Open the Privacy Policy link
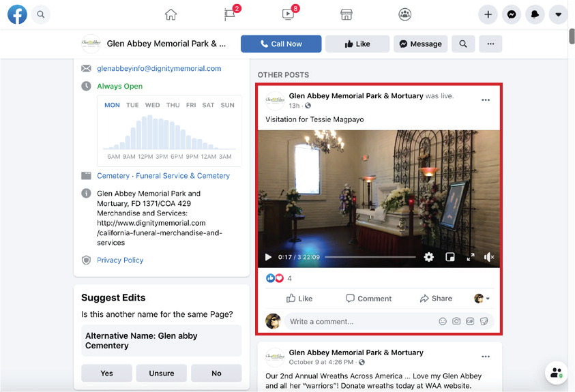The height and width of the screenshot is (392, 575). 120,260
